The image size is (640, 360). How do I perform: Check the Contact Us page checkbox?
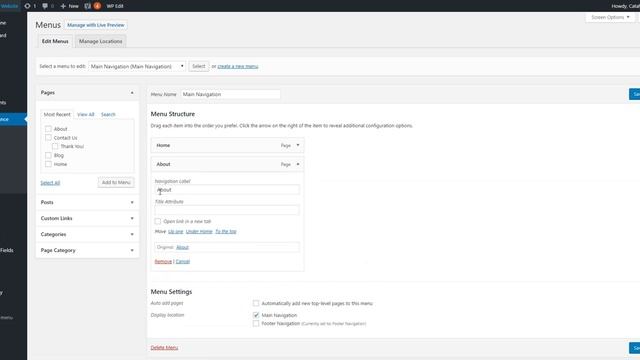(x=48, y=138)
